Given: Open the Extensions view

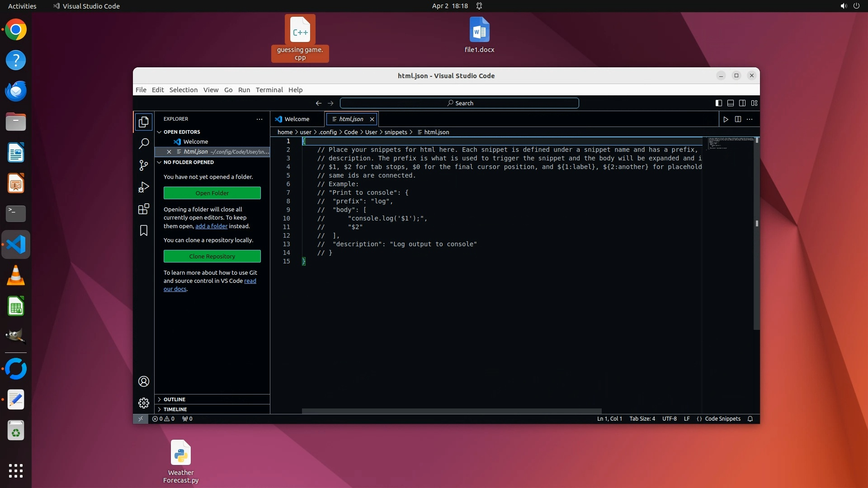Looking at the screenshot, I should click(143, 209).
